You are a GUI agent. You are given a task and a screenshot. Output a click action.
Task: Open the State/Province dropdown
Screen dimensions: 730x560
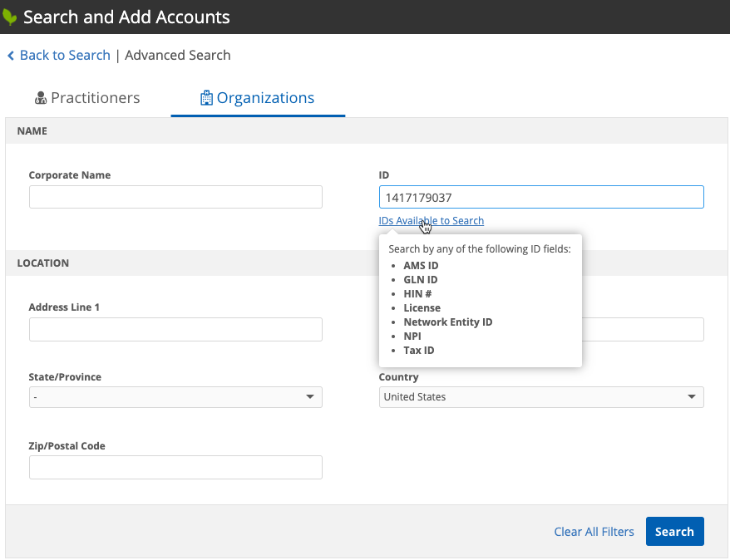(x=166, y=397)
